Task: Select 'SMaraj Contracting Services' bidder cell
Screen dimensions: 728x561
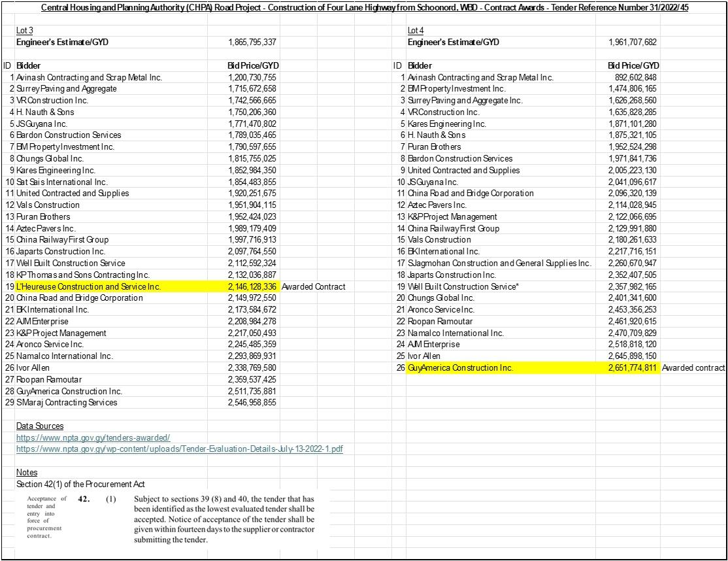Action: (67, 403)
